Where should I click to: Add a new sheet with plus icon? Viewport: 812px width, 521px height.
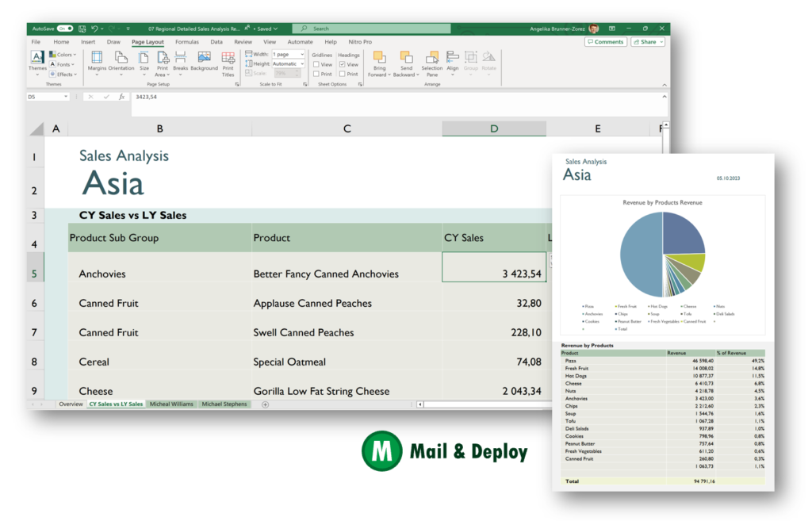pos(265,404)
